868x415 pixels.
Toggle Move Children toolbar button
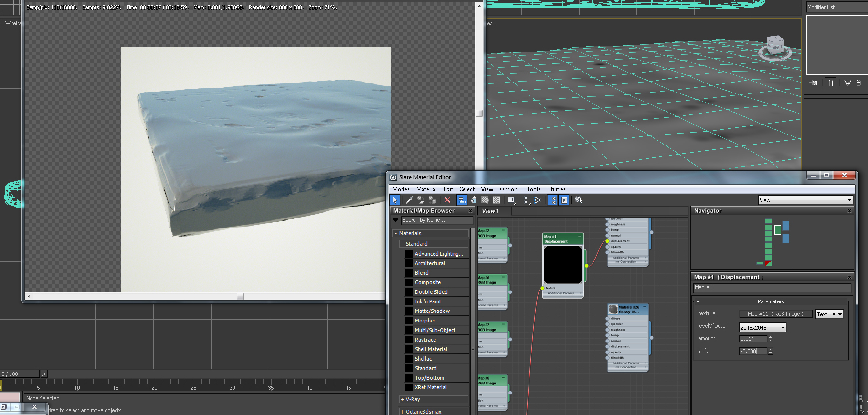point(462,200)
